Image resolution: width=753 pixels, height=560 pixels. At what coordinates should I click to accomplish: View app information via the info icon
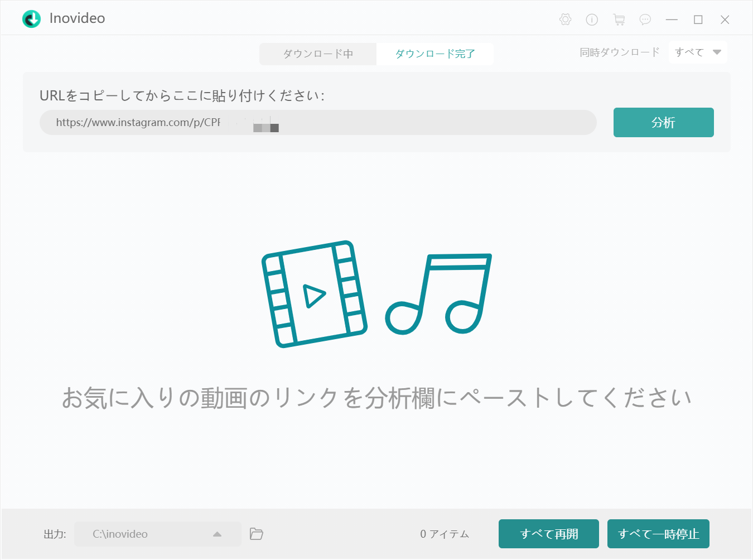591,19
